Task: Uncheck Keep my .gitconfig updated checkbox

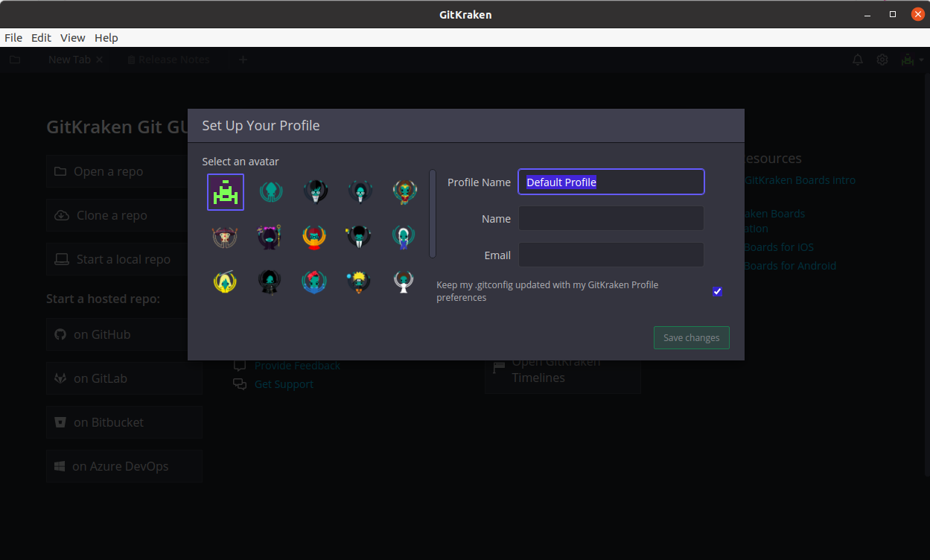Action: click(717, 291)
